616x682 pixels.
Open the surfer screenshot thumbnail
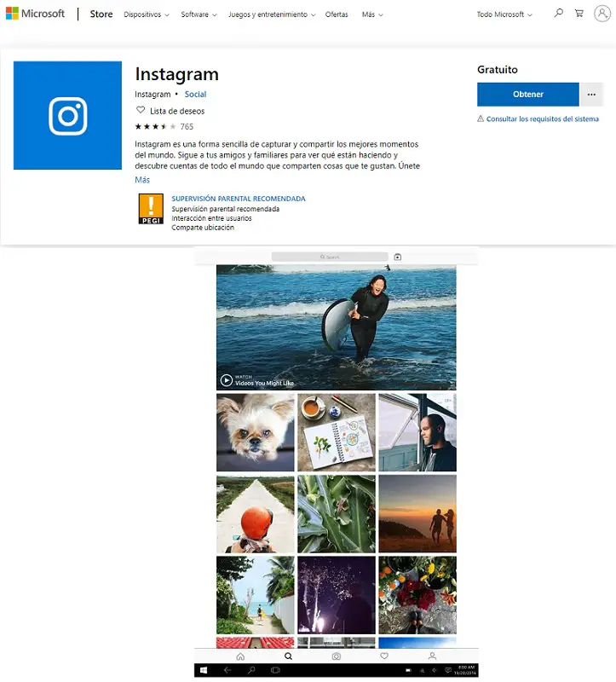tap(337, 327)
